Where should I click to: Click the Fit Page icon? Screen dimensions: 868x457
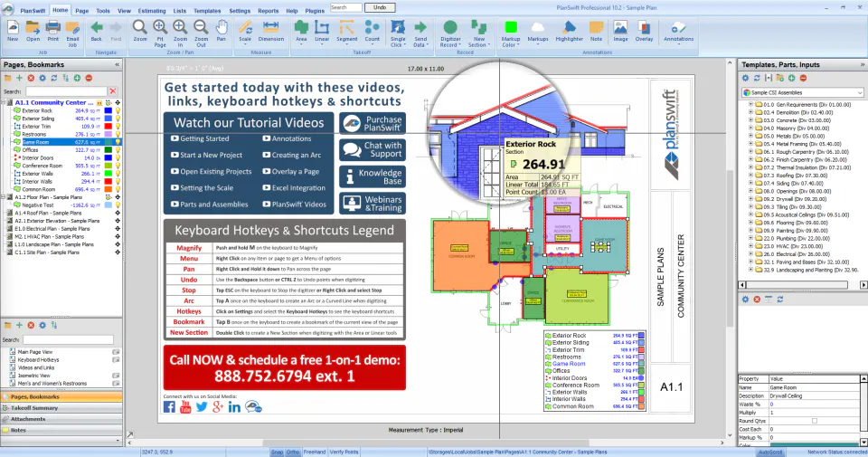coord(159,33)
